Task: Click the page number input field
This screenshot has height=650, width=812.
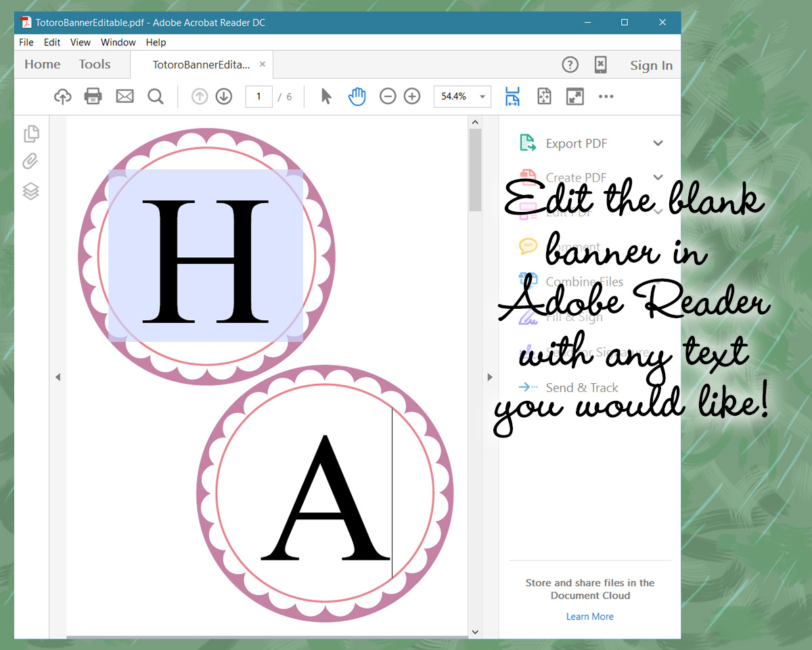Action: [258, 96]
